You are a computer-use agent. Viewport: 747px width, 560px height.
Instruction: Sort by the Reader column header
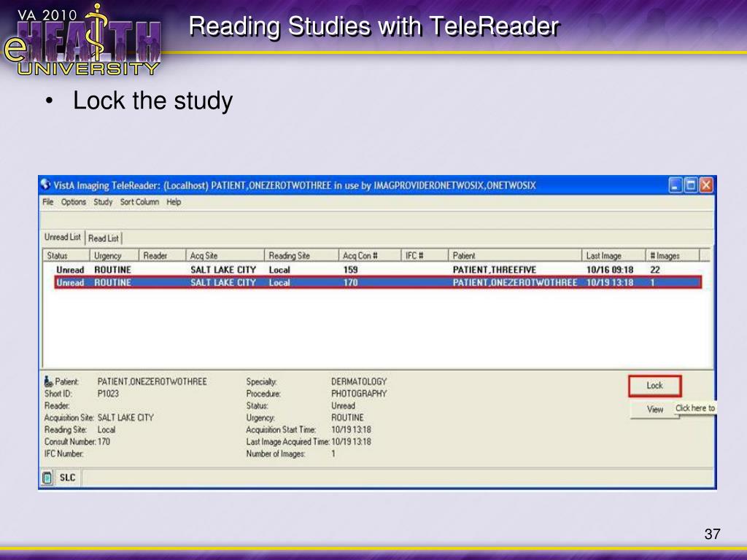(x=162, y=256)
